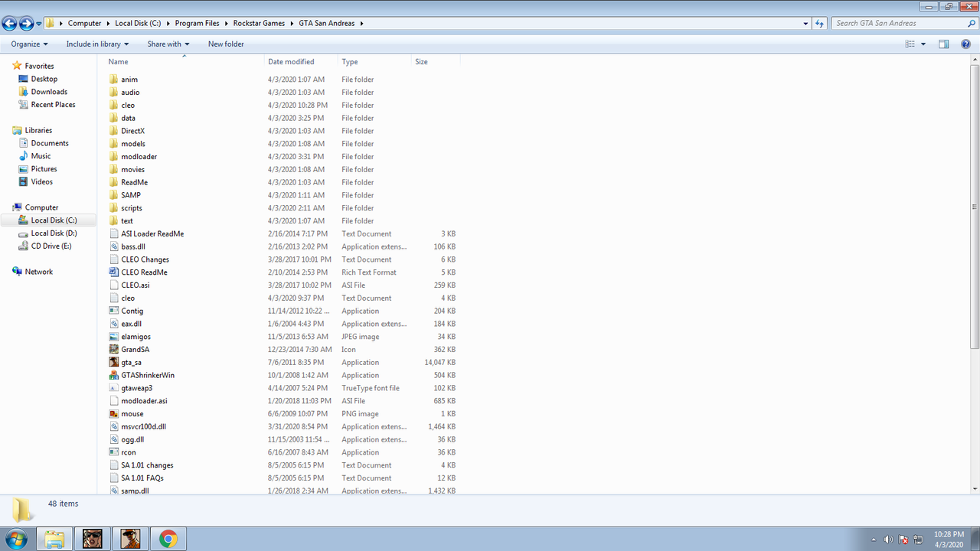Click the file list vertical scrollbar thumb
The image size is (980, 551).
[x=975, y=207]
